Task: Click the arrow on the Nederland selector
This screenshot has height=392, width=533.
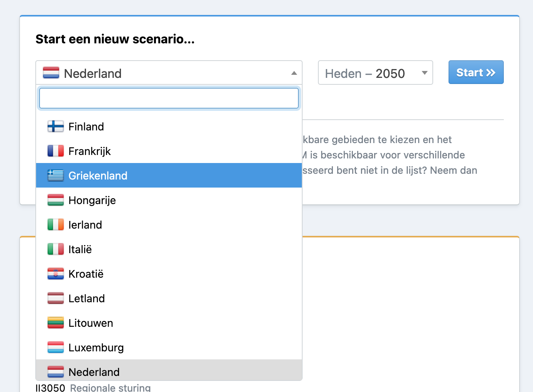Action: click(x=294, y=73)
